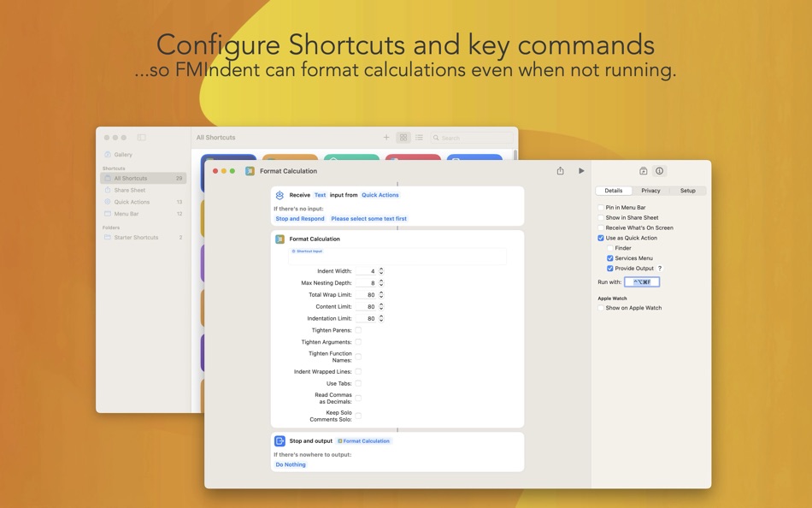Share the Format Calculation shortcut
This screenshot has height=508, width=812.
pos(561,170)
